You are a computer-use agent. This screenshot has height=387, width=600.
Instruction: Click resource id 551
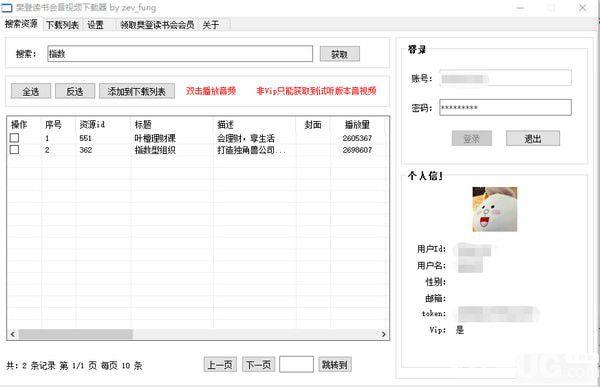(85, 138)
